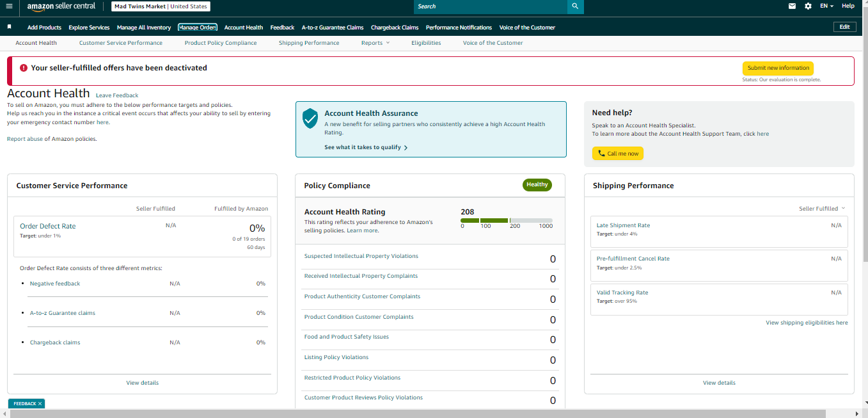Click the Edit button in top bar
The height and width of the screenshot is (418, 868).
click(x=844, y=27)
